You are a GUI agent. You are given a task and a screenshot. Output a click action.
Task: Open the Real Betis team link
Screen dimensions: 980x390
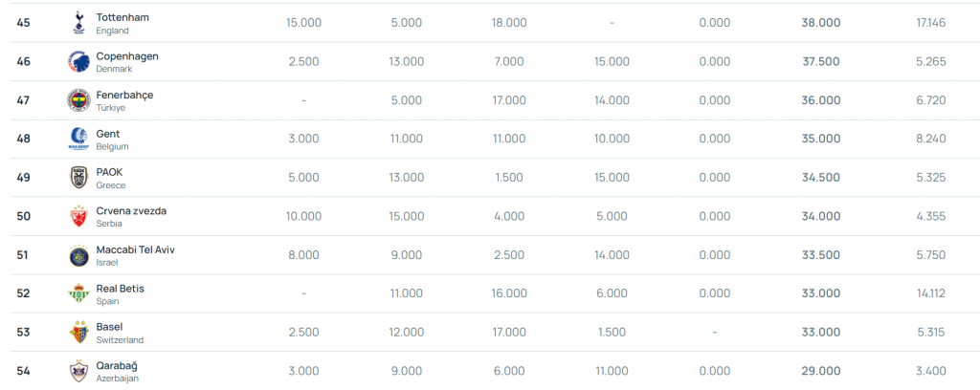(121, 288)
